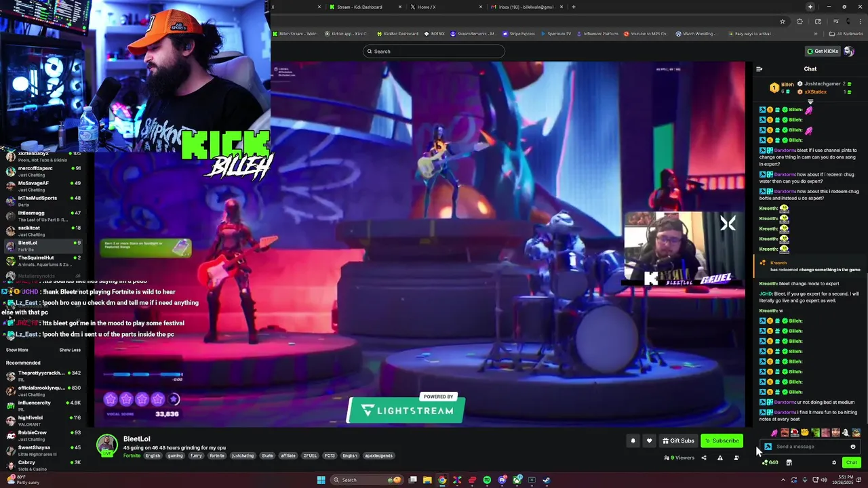Open recommended channel SweetShayna

click(42, 450)
